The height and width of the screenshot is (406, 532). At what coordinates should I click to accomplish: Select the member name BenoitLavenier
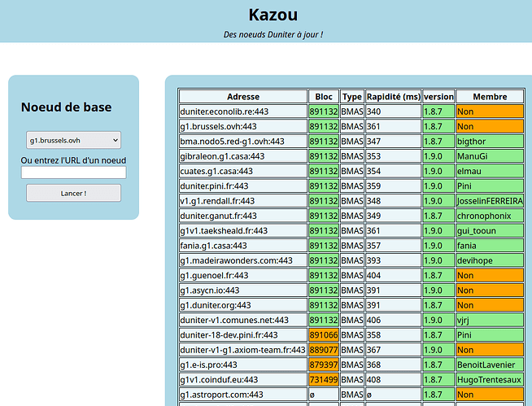click(x=490, y=365)
